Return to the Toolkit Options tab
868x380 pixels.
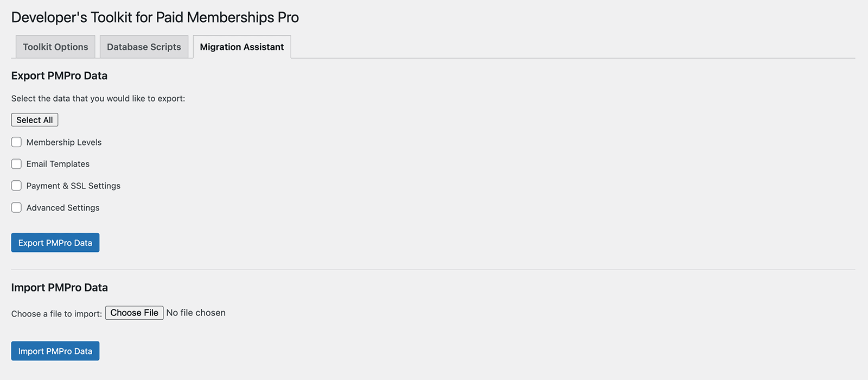(x=55, y=47)
